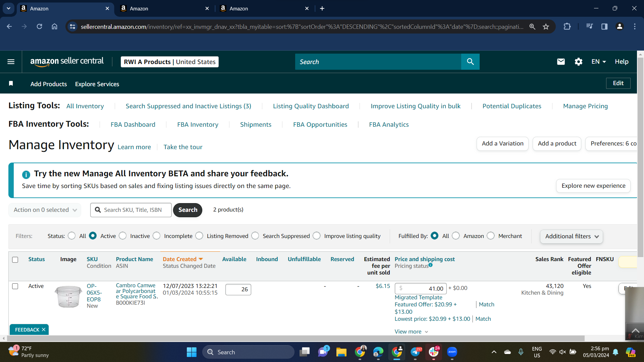Switch to the third Amazon browser tab
The width and height of the screenshot is (644, 362).
(264, 8)
